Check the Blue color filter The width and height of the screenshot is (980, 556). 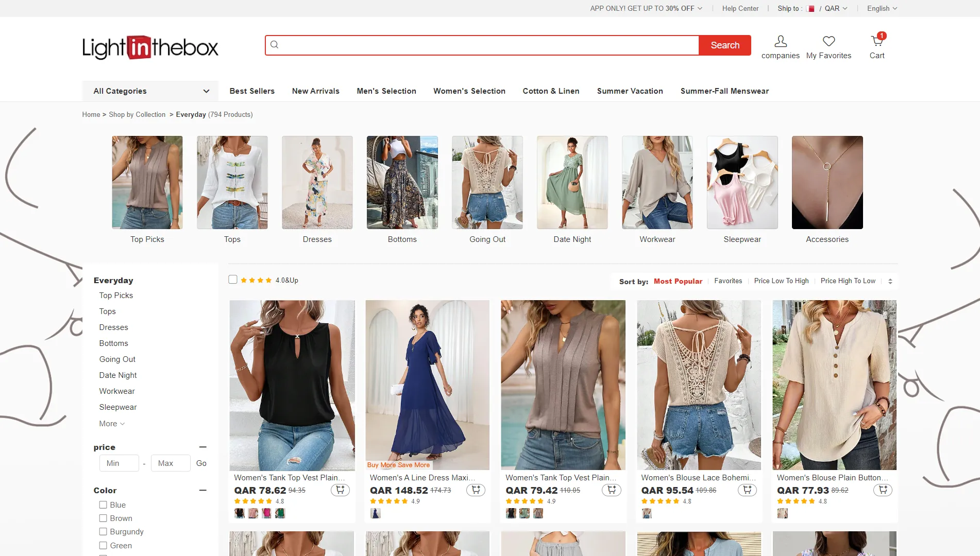coord(103,505)
